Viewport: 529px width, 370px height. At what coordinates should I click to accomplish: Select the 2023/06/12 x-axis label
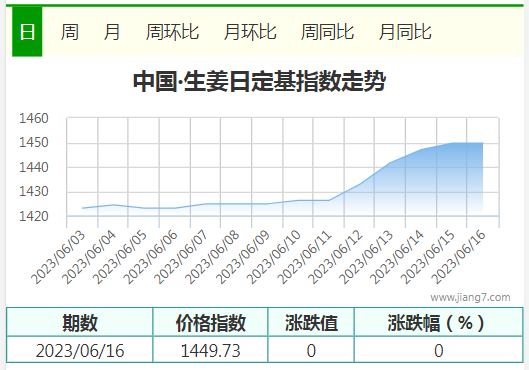[x=335, y=257]
